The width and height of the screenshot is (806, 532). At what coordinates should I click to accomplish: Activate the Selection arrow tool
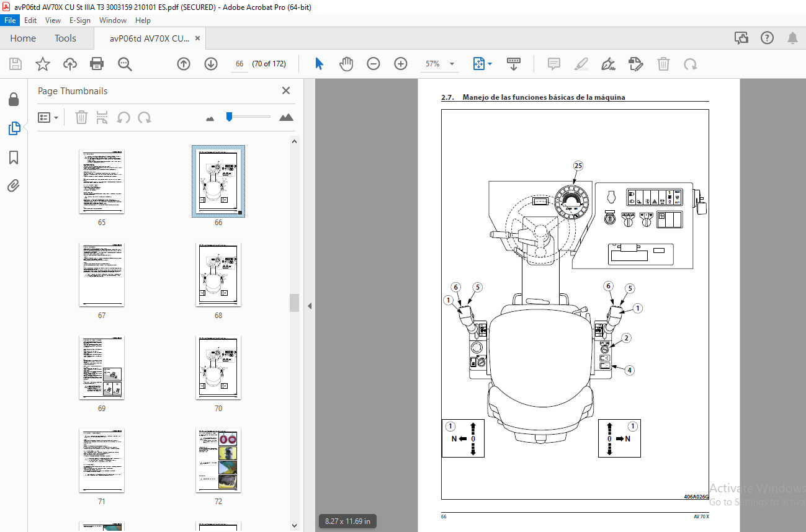(320, 64)
